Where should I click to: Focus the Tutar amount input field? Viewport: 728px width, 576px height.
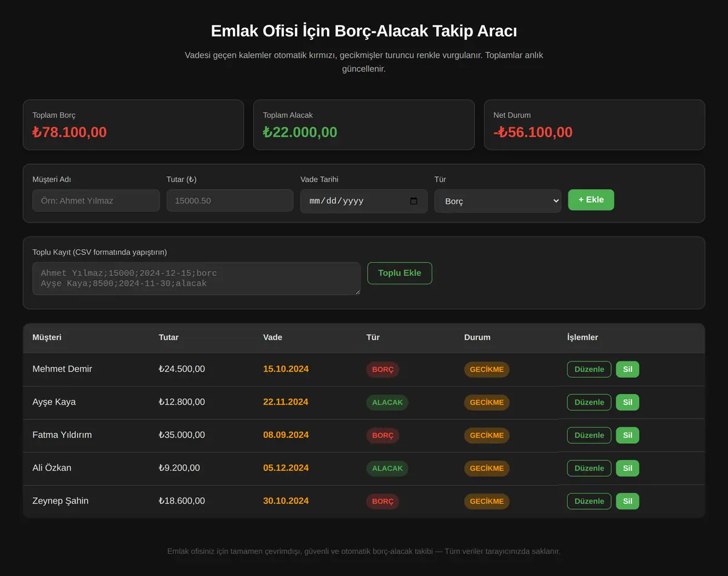tap(230, 201)
